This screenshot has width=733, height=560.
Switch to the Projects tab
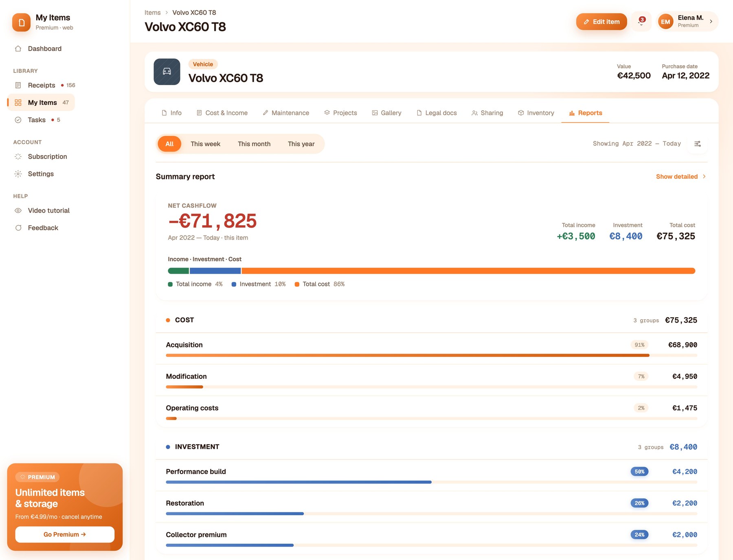coord(340,113)
